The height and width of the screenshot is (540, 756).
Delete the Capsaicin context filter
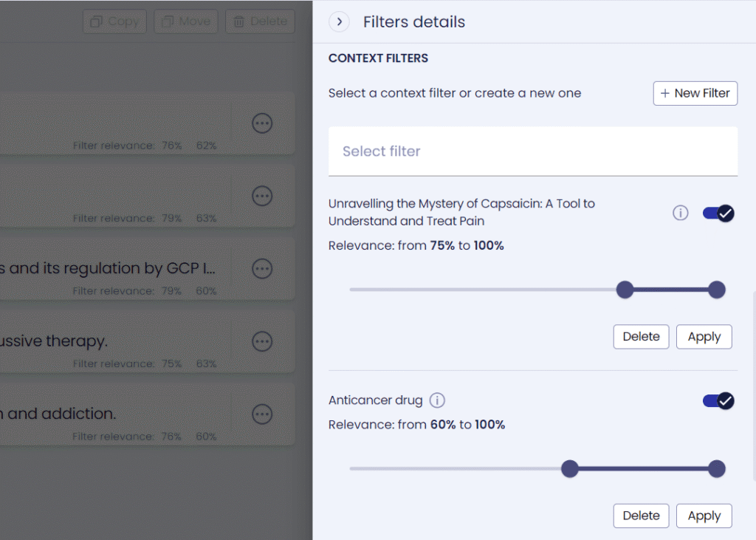[642, 337]
